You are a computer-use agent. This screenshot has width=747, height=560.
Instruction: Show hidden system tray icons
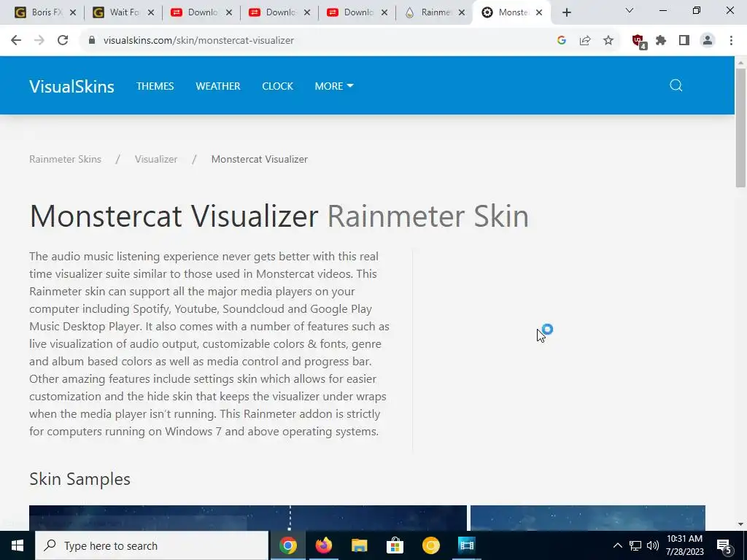coord(617,545)
